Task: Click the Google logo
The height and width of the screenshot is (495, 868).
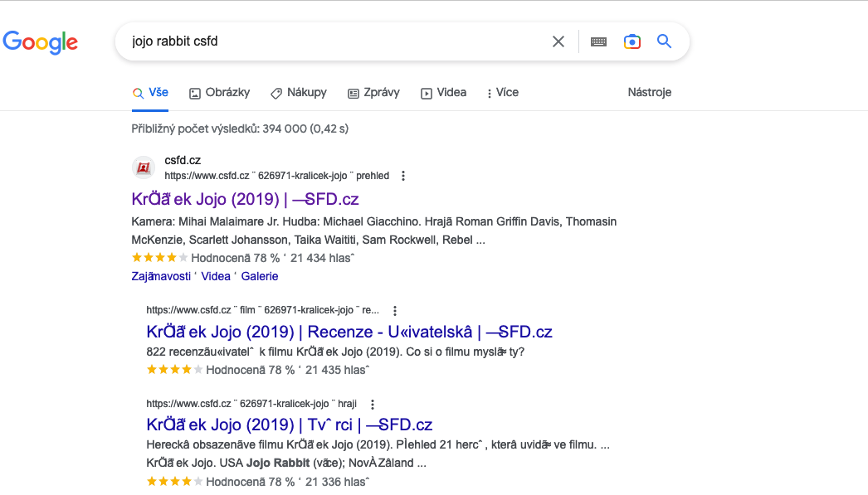Action: pyautogui.click(x=41, y=41)
